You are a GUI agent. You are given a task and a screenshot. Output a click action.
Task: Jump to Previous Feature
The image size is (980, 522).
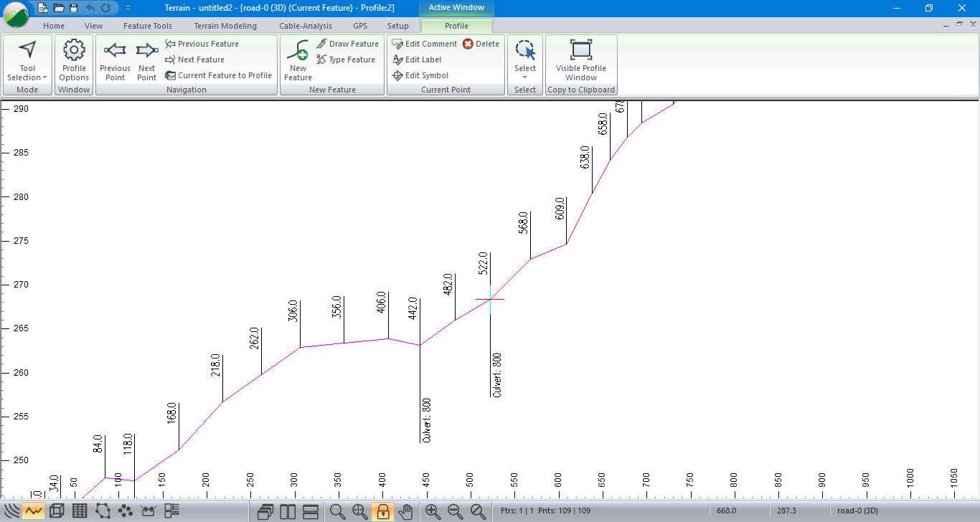point(202,44)
